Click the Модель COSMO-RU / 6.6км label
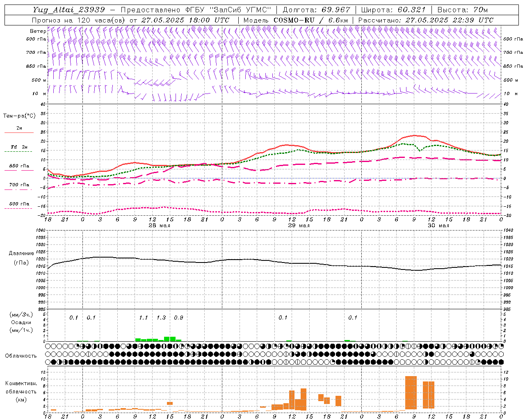The image size is (525, 420). (x=296, y=20)
